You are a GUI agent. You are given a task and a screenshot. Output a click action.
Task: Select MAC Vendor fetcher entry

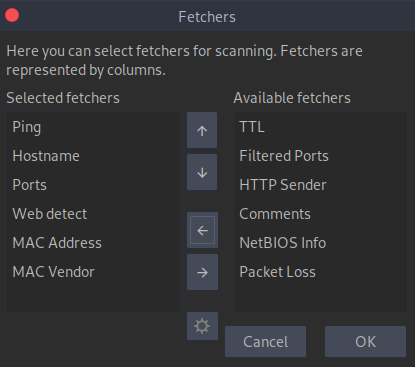click(93, 272)
